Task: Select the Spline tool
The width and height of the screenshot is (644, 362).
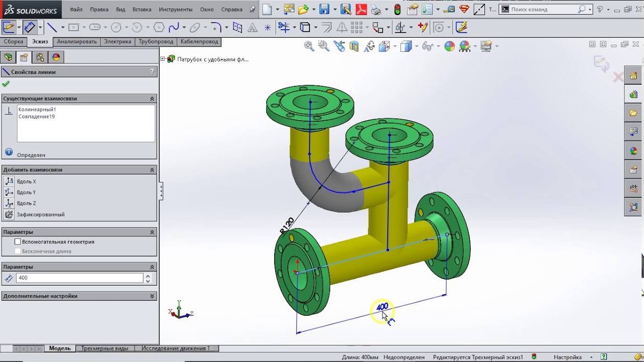Action: [x=174, y=27]
